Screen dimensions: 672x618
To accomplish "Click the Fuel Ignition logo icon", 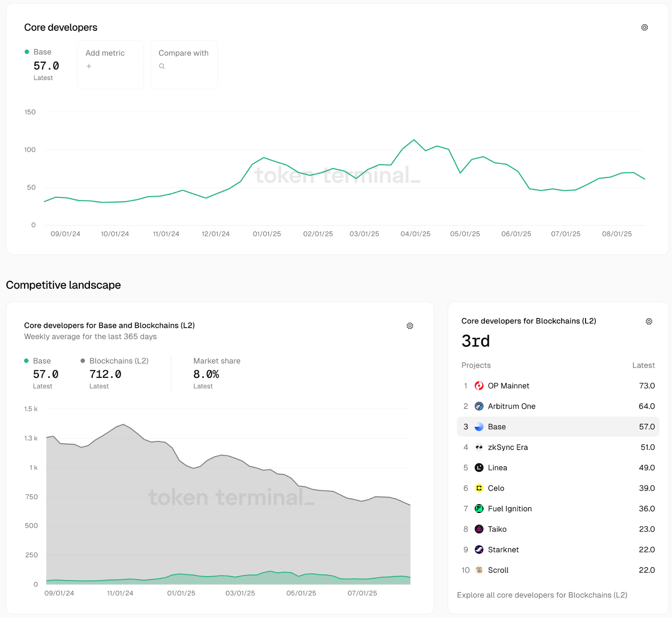I will pyautogui.click(x=479, y=509).
